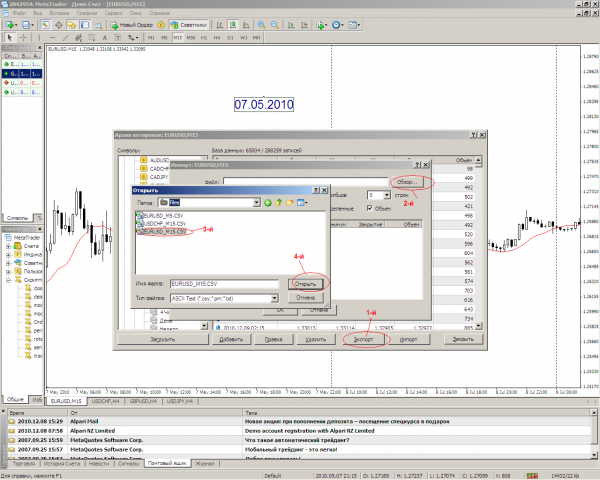Select the text 'A' tool
The image size is (600, 480).
[104, 38]
